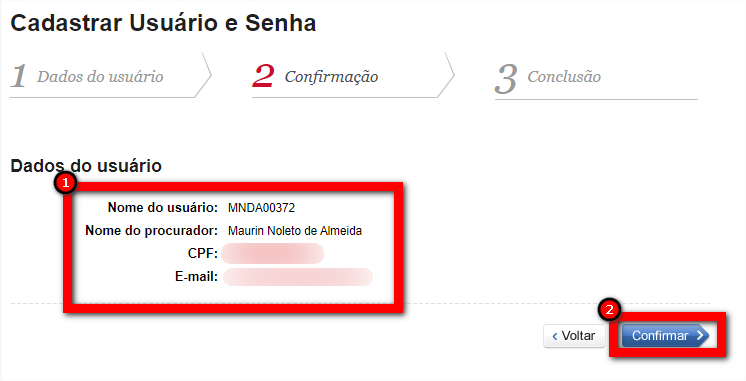Screen dimensions: 746x381
Task: Click the left chevron on Voltar
Action: (555, 336)
